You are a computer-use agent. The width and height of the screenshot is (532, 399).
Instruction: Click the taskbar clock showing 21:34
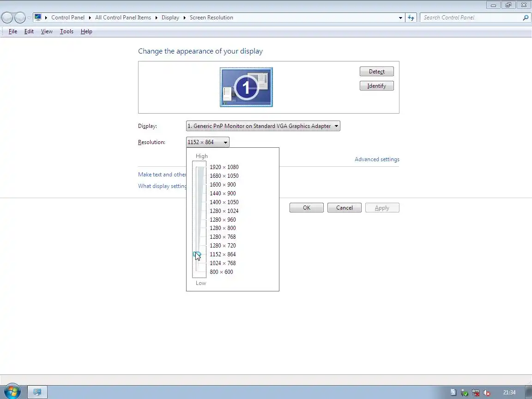509,393
